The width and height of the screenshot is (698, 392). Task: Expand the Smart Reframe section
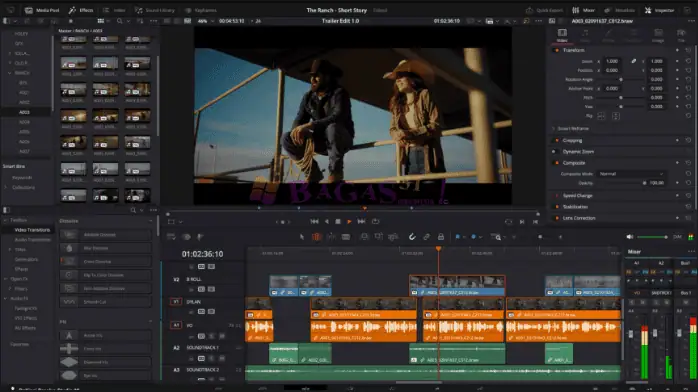tap(554, 129)
